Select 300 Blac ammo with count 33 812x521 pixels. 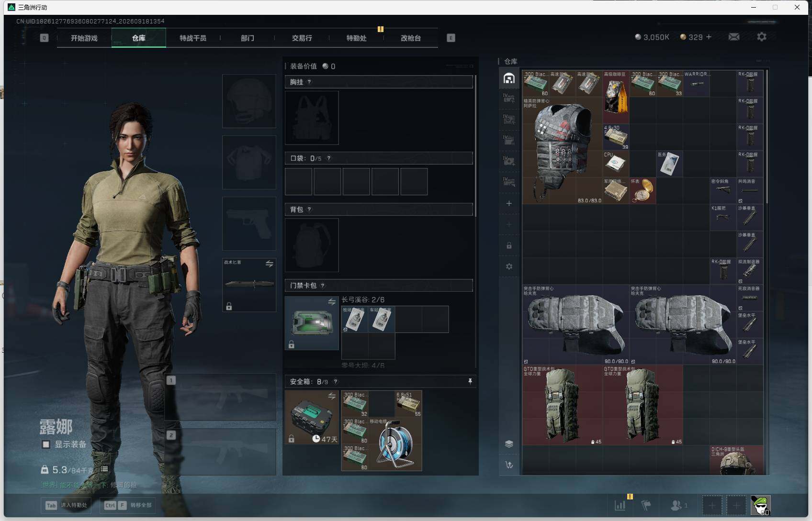669,84
